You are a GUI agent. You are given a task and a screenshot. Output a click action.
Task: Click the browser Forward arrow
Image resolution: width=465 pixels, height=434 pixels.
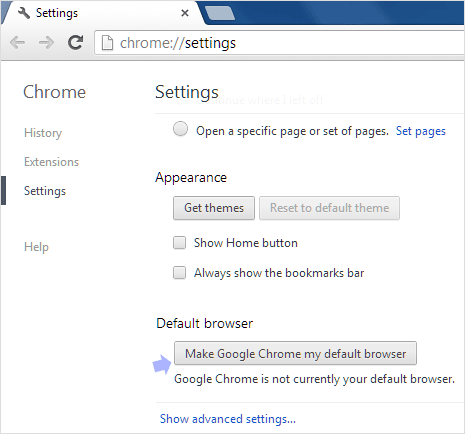click(46, 42)
